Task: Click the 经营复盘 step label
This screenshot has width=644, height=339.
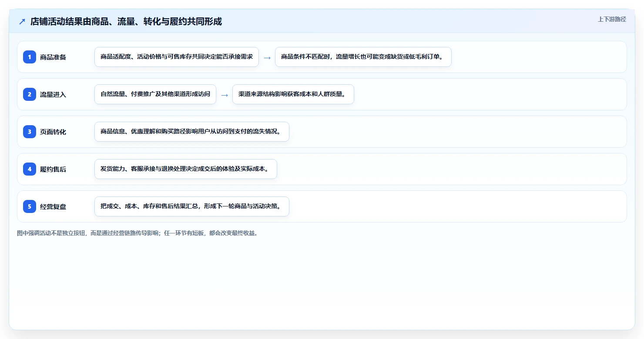Action: (x=53, y=206)
